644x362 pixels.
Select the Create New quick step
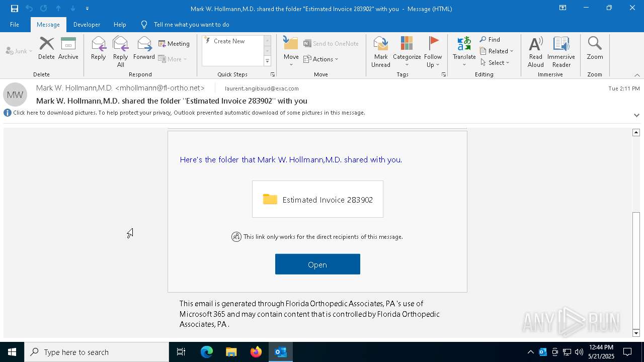tap(233, 41)
